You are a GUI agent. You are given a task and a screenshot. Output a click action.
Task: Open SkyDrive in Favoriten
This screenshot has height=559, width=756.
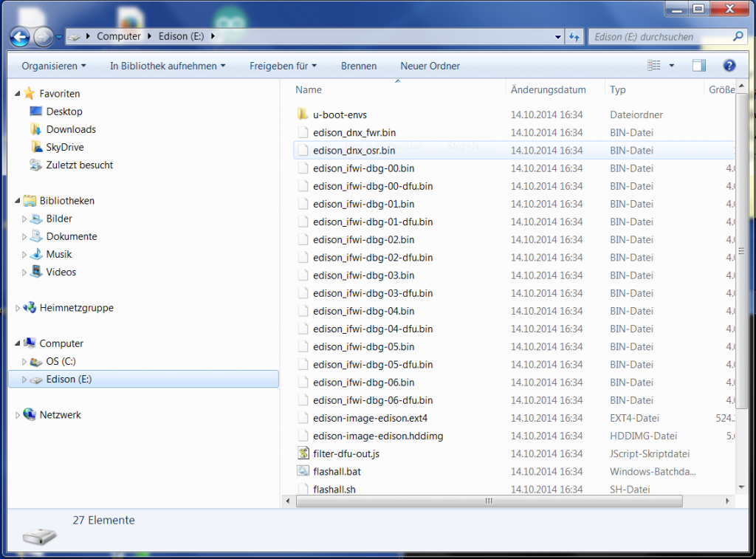pyautogui.click(x=65, y=147)
